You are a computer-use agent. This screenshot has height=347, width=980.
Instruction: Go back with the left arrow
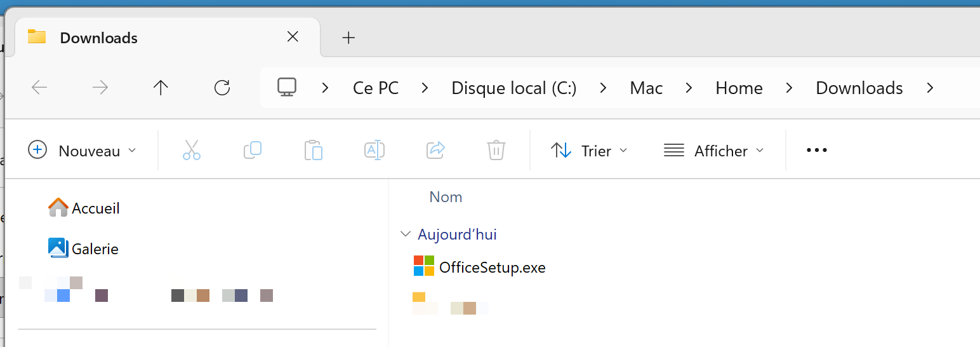point(39,88)
